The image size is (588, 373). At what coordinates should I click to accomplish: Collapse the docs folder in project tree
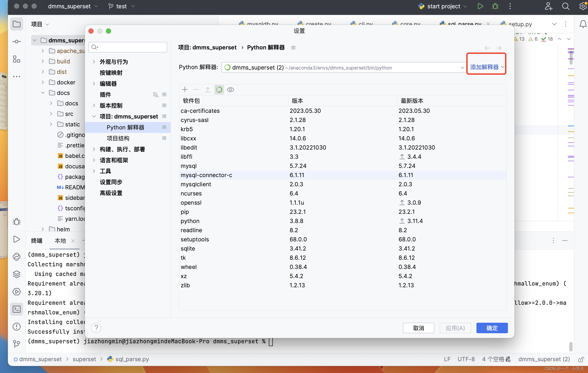click(x=43, y=93)
